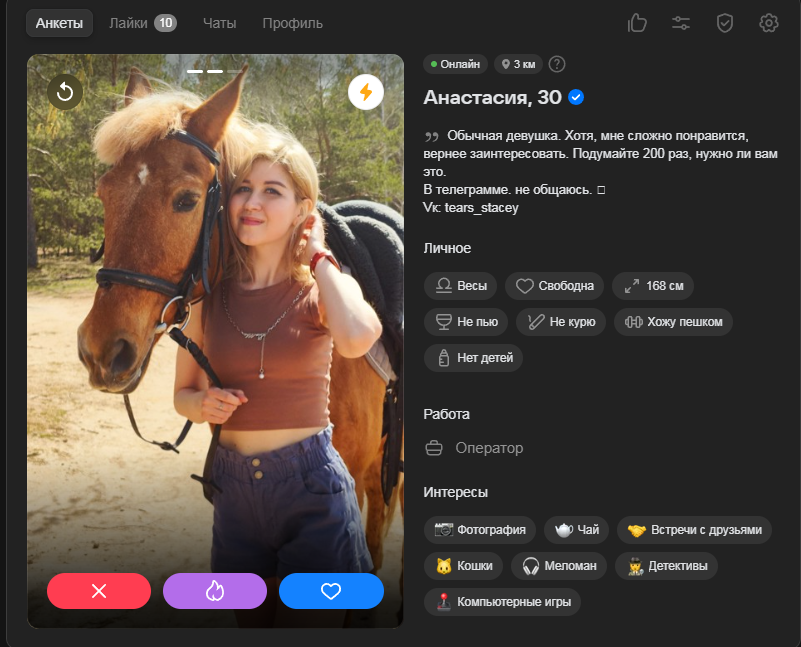Open the safety shield icon
The image size is (801, 647).
725,23
